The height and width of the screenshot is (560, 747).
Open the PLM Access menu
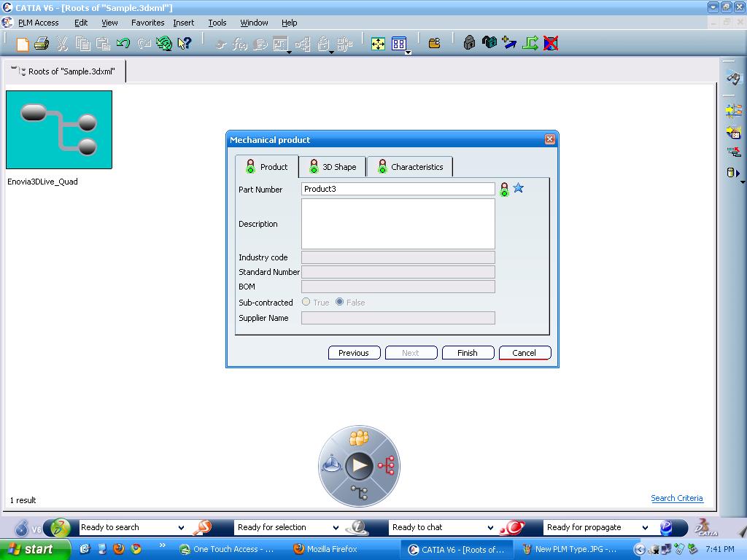38,23
